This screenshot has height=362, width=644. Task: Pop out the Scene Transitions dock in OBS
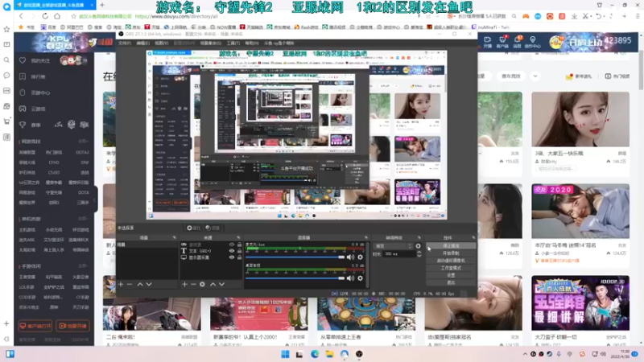419,237
